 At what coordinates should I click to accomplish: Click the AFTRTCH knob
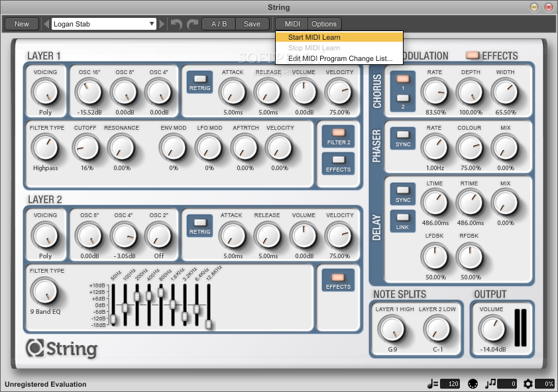245,148
